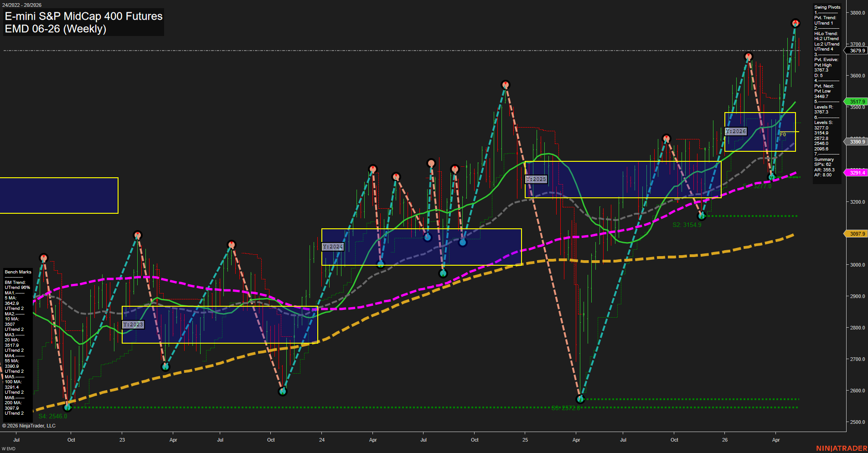Click the S4: 2546.0 support label
Image resolution: width=868 pixels, height=453 pixels.
coord(53,416)
